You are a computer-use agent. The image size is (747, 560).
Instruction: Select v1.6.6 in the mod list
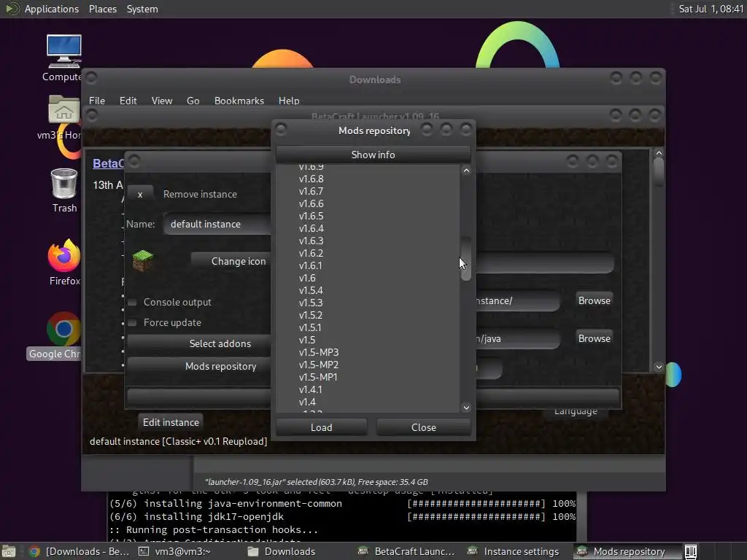pyautogui.click(x=311, y=203)
